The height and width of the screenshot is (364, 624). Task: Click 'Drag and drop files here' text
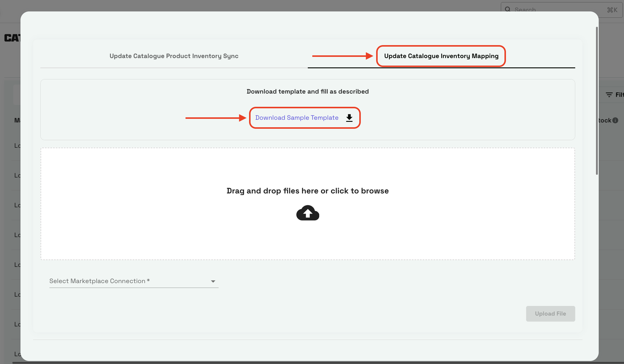tap(307, 191)
